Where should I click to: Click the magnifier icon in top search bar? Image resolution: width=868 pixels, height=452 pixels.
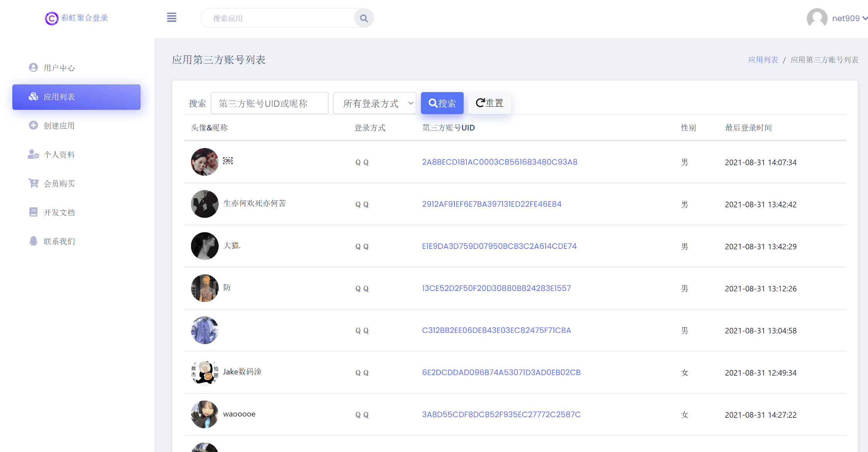pos(364,18)
